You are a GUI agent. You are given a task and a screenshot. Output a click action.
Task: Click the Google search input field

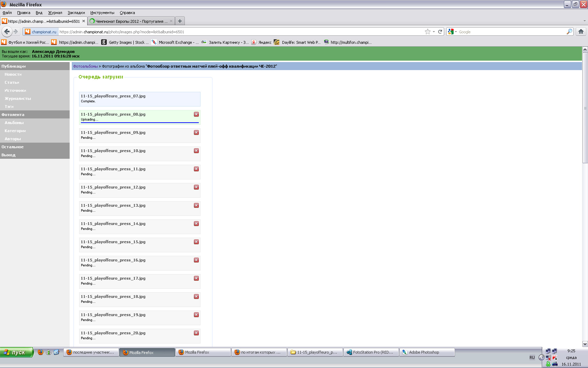click(x=512, y=32)
